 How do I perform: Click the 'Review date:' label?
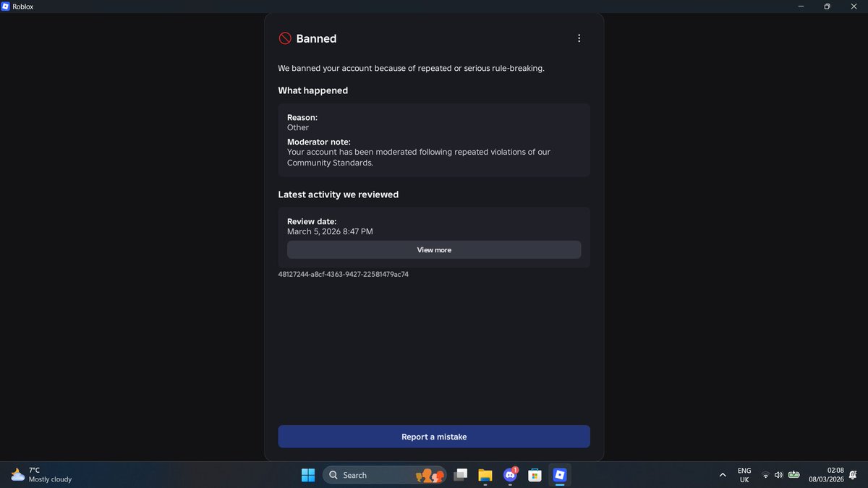coord(312,221)
